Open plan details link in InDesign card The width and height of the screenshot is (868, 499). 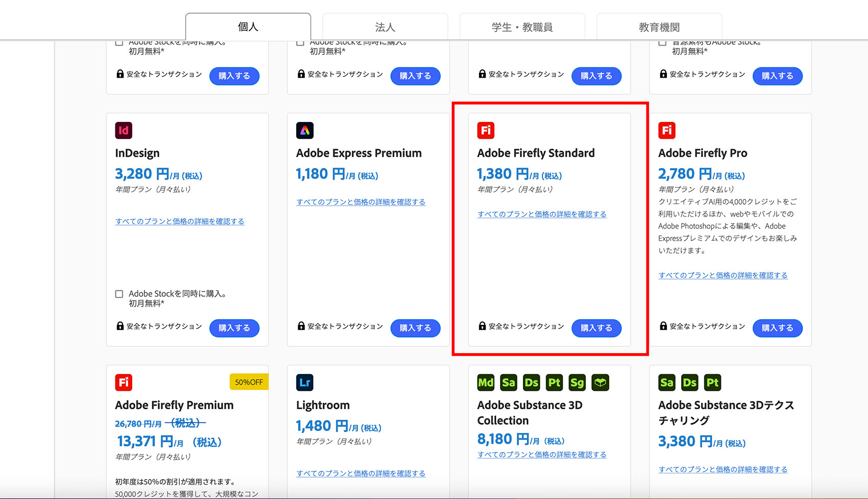180,221
